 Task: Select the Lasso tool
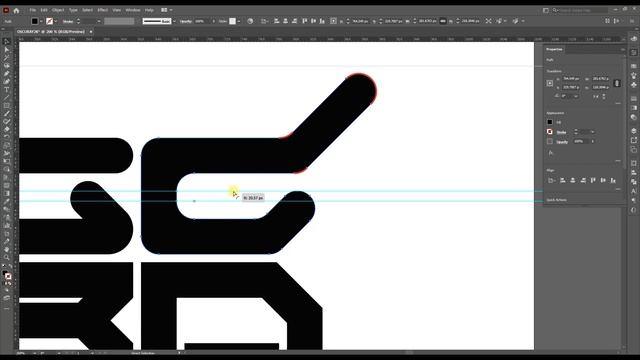click(7, 65)
